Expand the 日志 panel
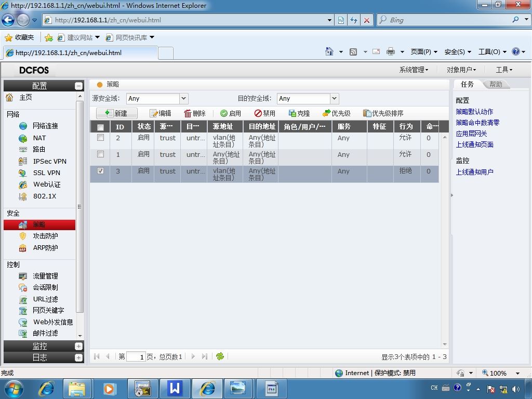 click(x=79, y=357)
